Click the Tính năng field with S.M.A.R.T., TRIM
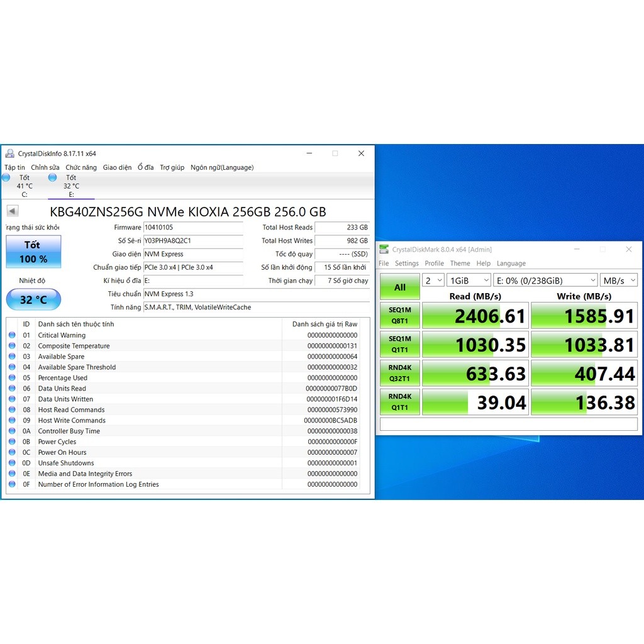The image size is (644, 644). 257,307
